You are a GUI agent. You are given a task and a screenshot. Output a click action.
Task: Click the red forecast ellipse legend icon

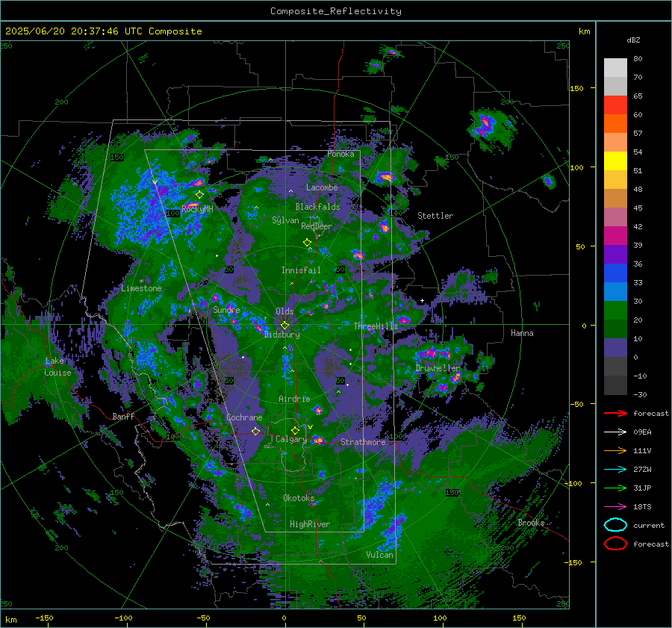(615, 544)
